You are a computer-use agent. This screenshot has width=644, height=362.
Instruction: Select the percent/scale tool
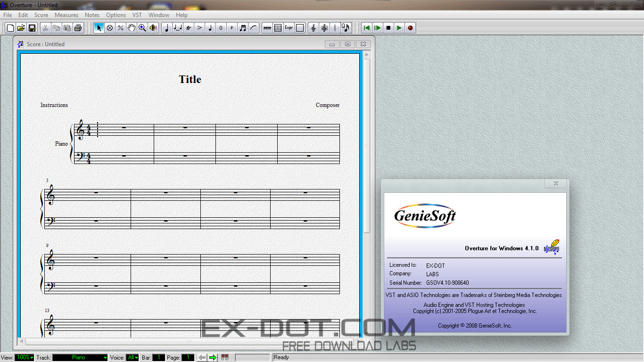121,28
